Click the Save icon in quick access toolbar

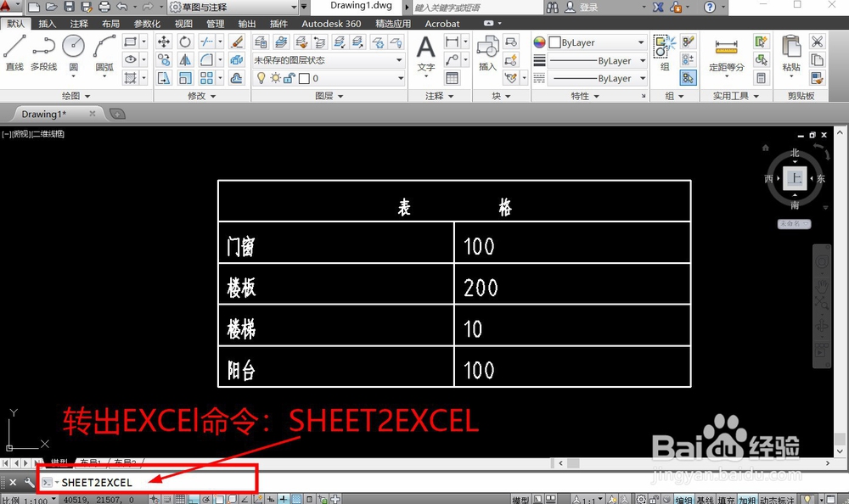pos(70,7)
